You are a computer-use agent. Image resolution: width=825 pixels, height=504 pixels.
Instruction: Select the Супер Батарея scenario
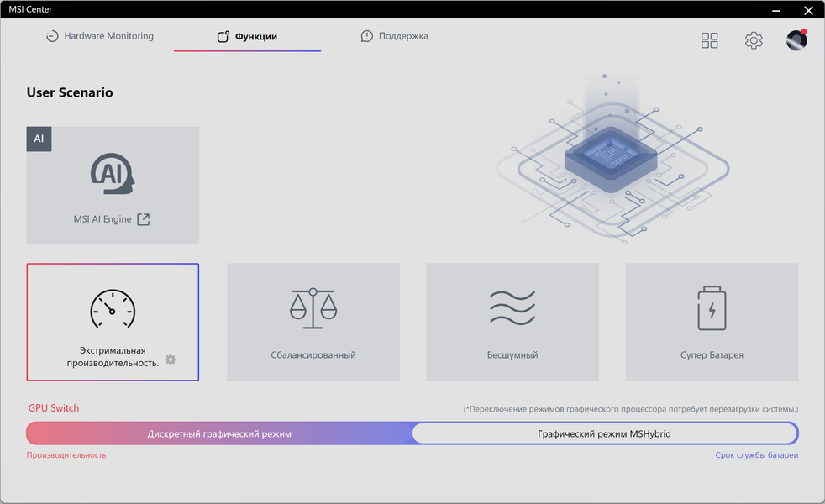(x=712, y=322)
